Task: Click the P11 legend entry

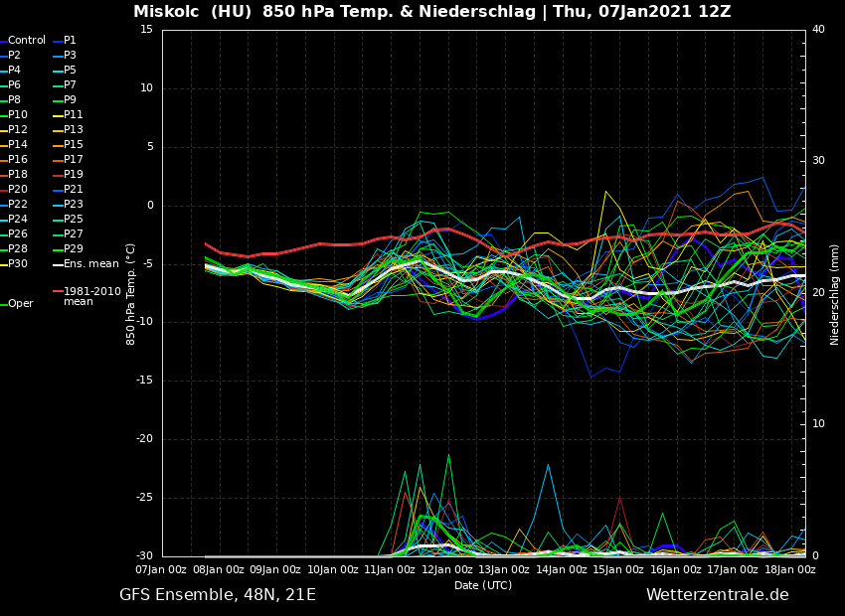Action: [x=73, y=115]
